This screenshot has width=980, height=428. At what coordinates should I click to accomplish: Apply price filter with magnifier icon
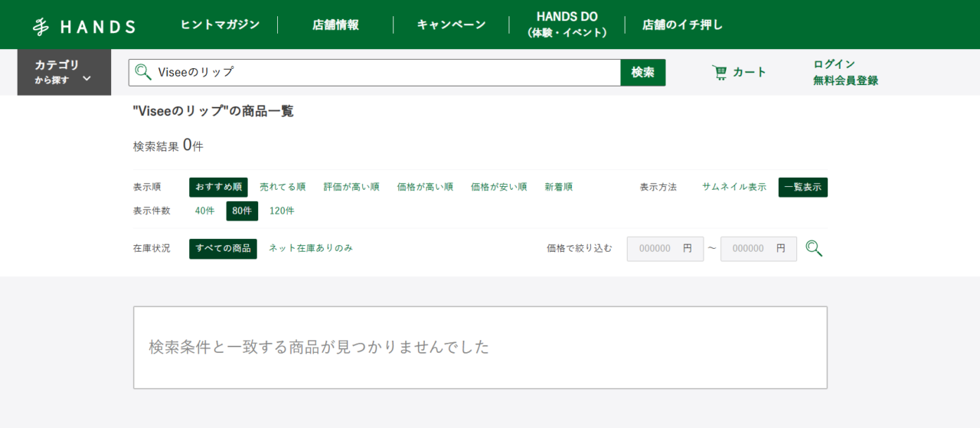pyautogui.click(x=814, y=249)
